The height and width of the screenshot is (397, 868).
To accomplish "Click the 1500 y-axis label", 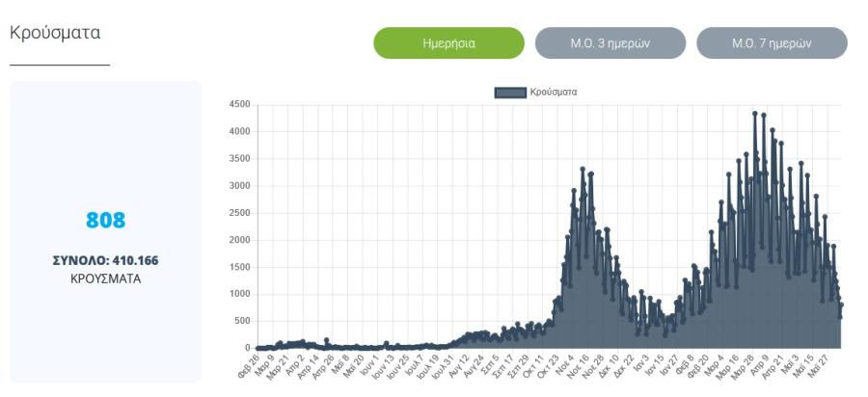I will click(239, 267).
